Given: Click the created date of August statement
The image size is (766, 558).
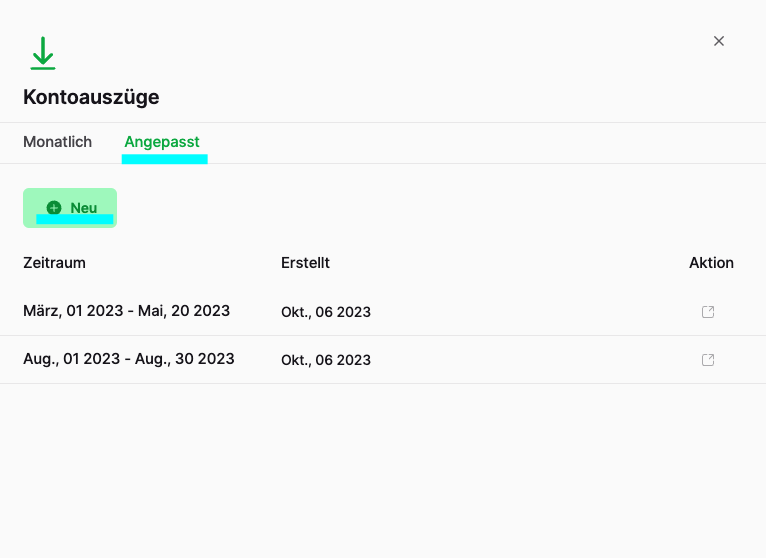Looking at the screenshot, I should click(x=326, y=360).
